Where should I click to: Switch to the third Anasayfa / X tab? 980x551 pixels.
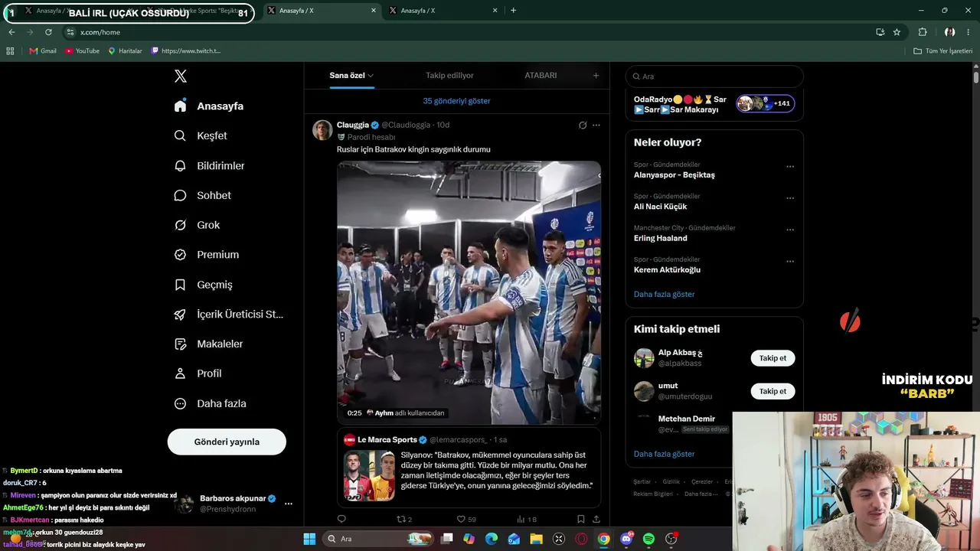click(x=322, y=11)
